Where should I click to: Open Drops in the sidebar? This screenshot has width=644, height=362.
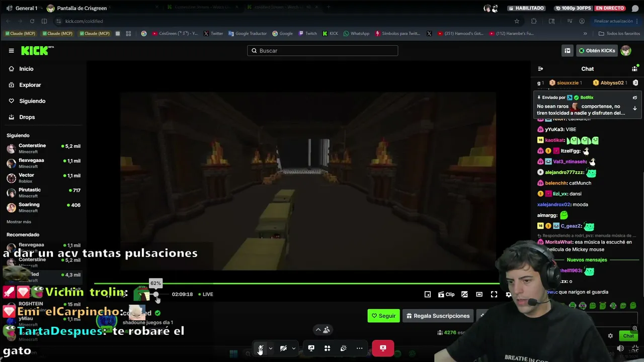22,117
